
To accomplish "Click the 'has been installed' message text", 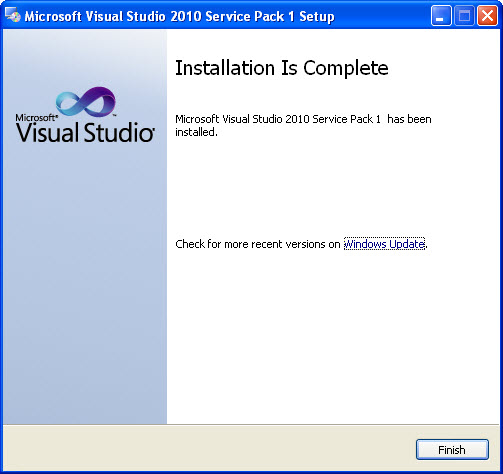I will tap(303, 125).
